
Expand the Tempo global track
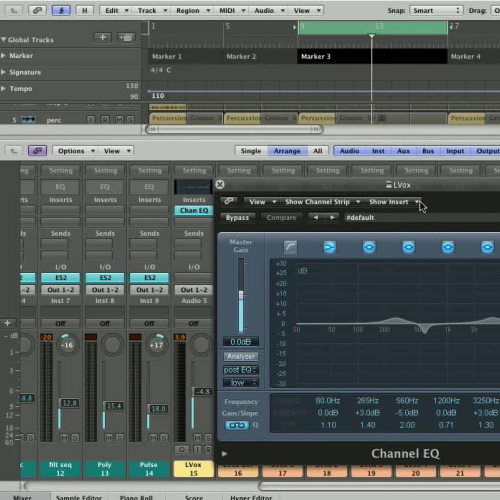coord(3,88)
